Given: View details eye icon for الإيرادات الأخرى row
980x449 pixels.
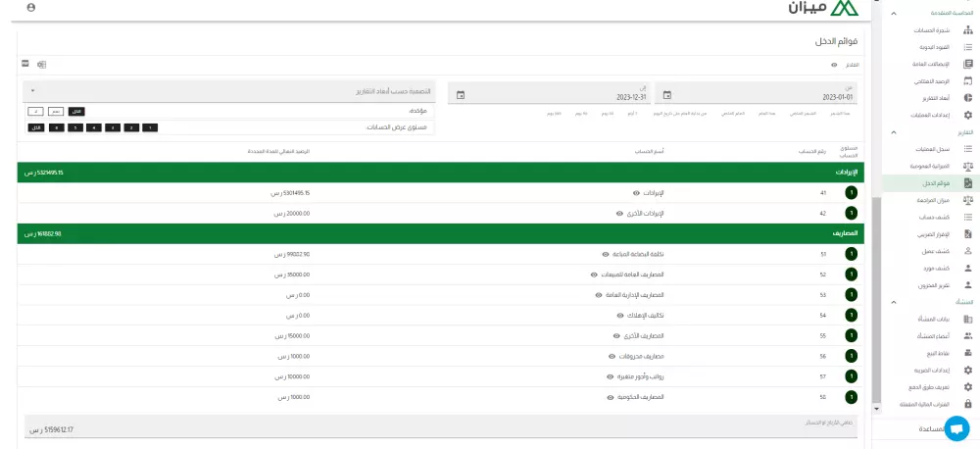Looking at the screenshot, I should tap(619, 214).
